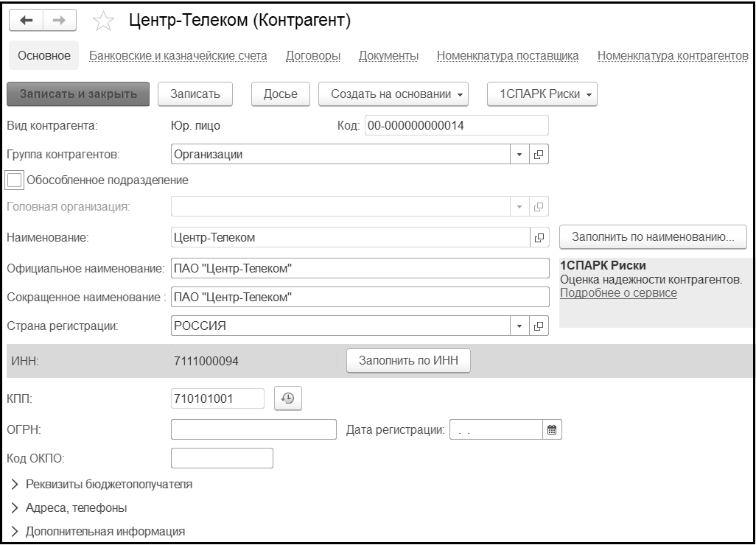Add Центр-Телеком to favorites with the star
Viewport: 756px width, 545px height.
pos(103,21)
